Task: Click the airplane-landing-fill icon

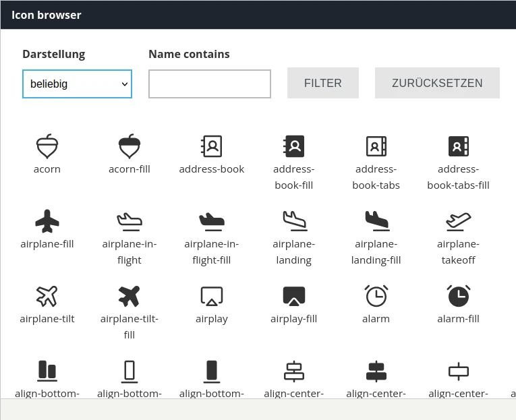Action: [x=377, y=221]
